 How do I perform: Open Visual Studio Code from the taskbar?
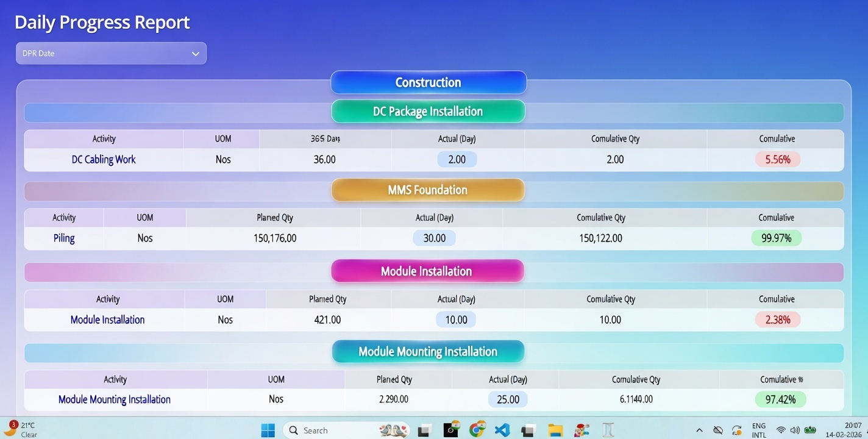[502, 430]
